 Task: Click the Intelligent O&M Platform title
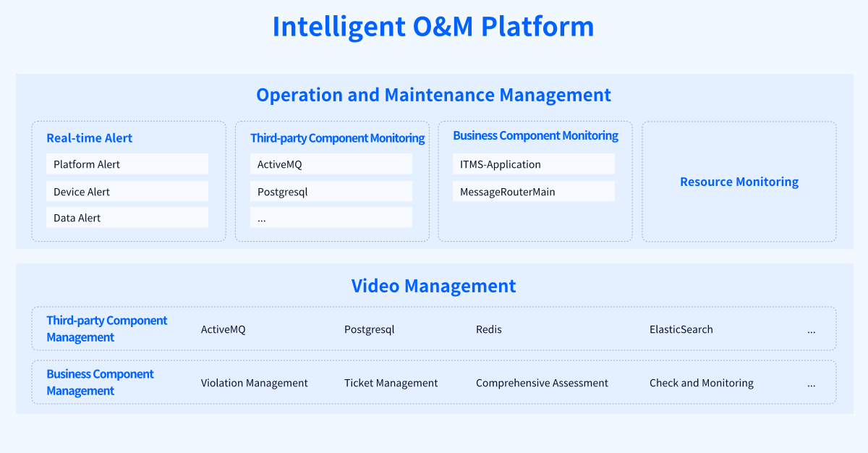pos(433,27)
